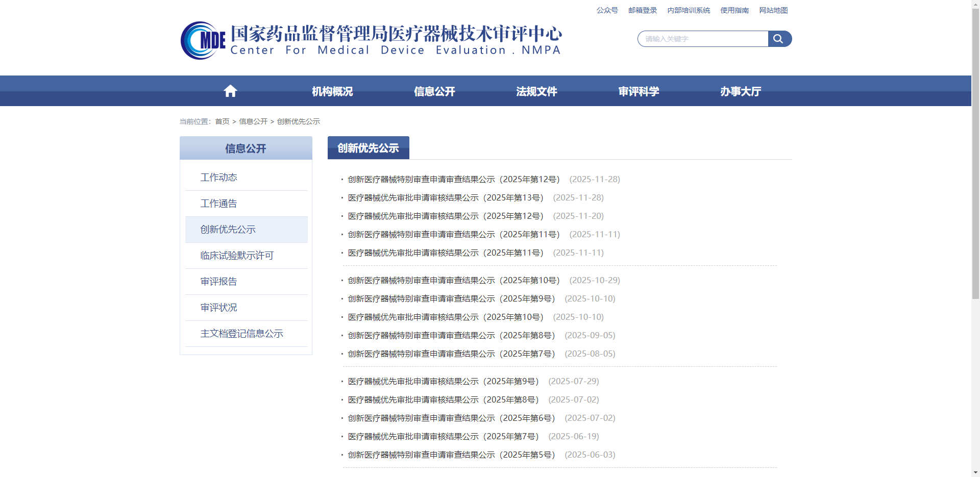Select 工作通告 in the sidebar
The width and height of the screenshot is (980, 477).
(x=247, y=204)
